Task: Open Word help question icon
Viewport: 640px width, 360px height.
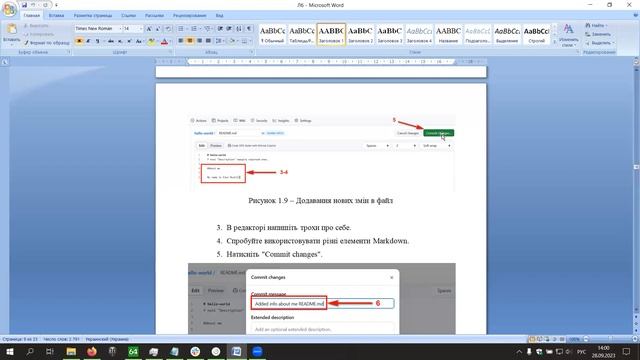Action: 635,16
